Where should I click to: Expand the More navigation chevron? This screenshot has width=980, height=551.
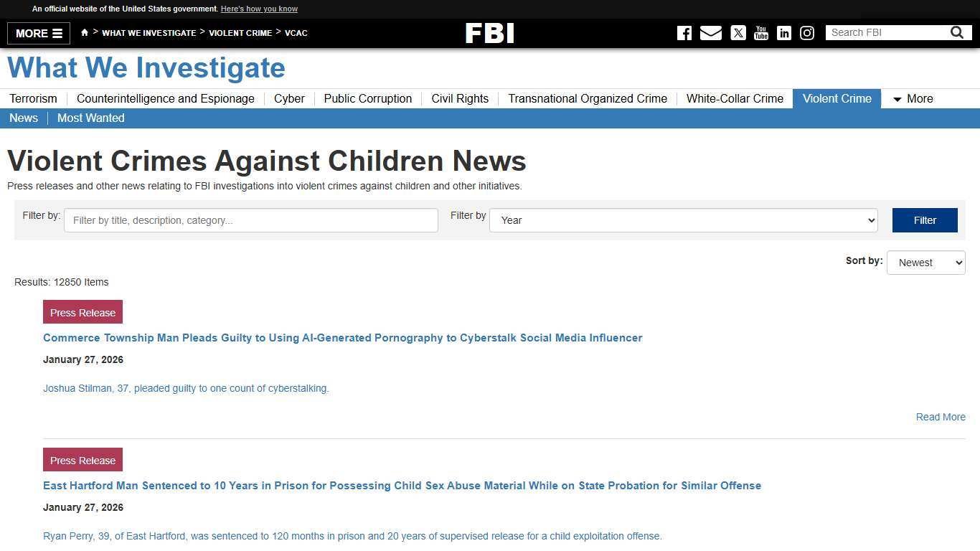[899, 100]
